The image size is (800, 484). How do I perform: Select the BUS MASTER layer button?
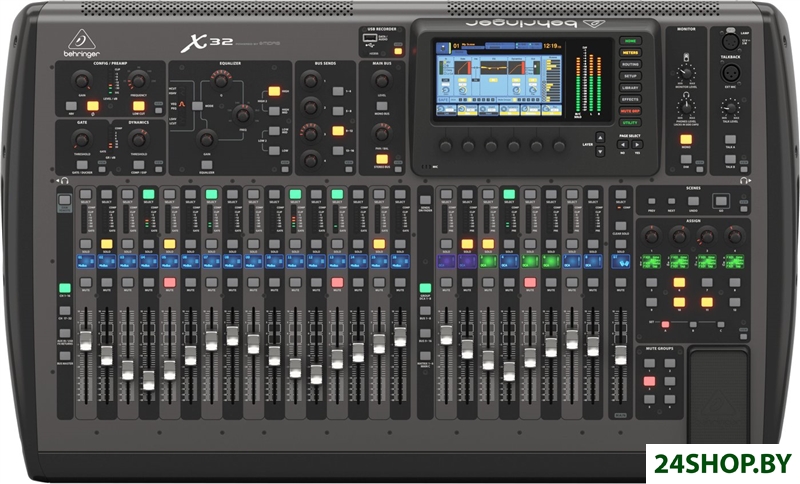click(65, 356)
